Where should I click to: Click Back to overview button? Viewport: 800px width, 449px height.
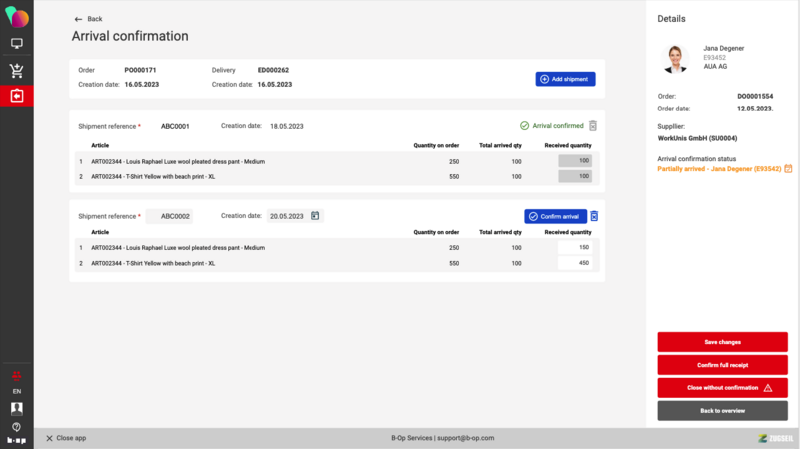point(722,411)
